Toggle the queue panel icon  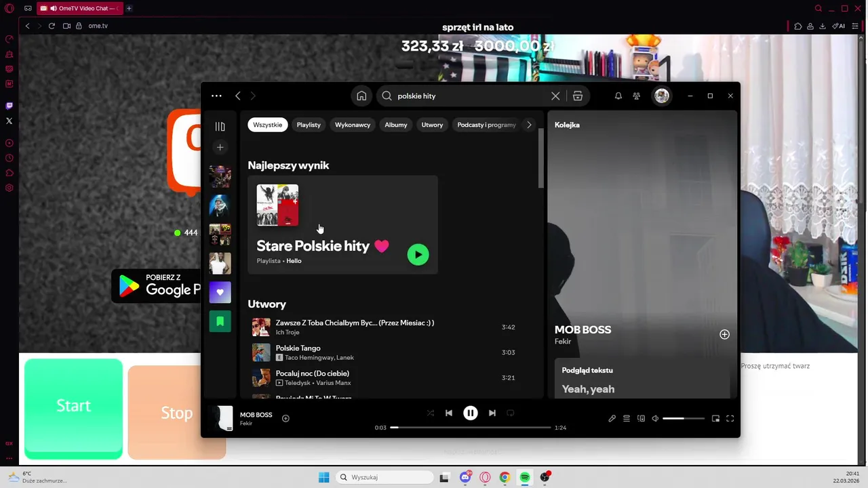(627, 419)
